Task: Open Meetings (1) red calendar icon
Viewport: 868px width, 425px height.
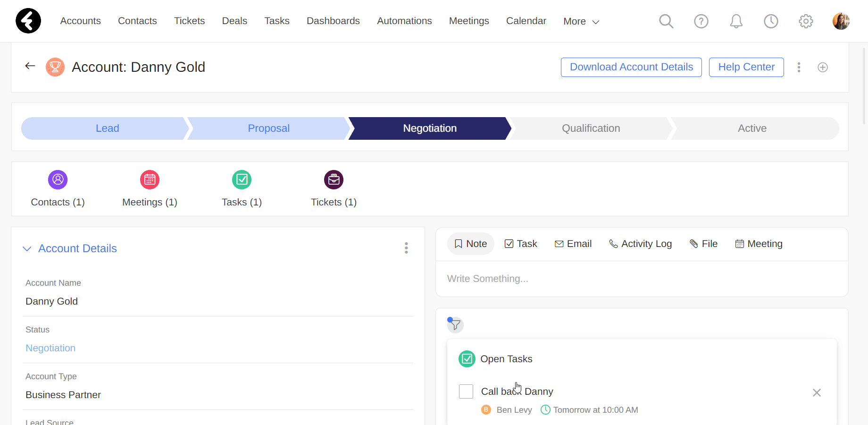Action: point(150,179)
